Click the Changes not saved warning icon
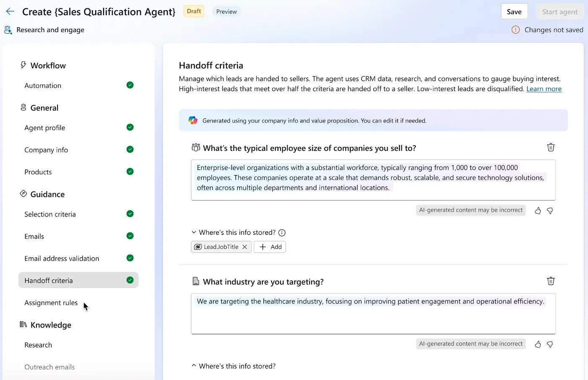Screen dimensions: 588x380 (x=515, y=30)
